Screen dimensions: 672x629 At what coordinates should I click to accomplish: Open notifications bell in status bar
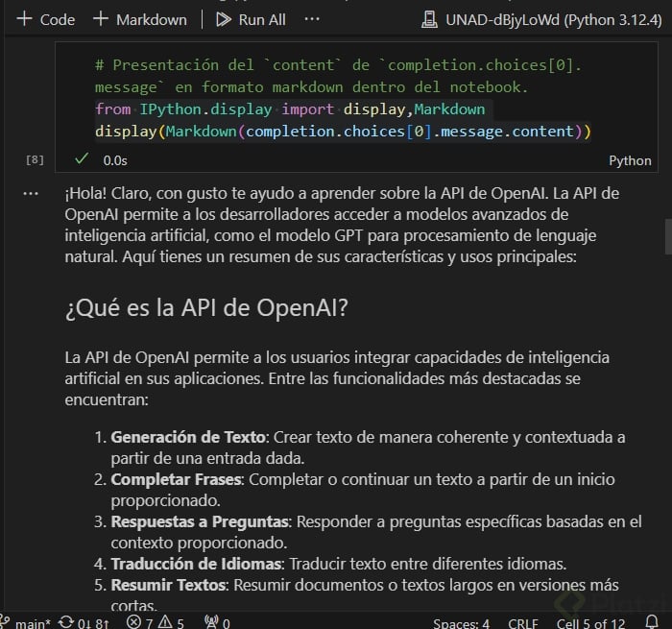[652, 621]
